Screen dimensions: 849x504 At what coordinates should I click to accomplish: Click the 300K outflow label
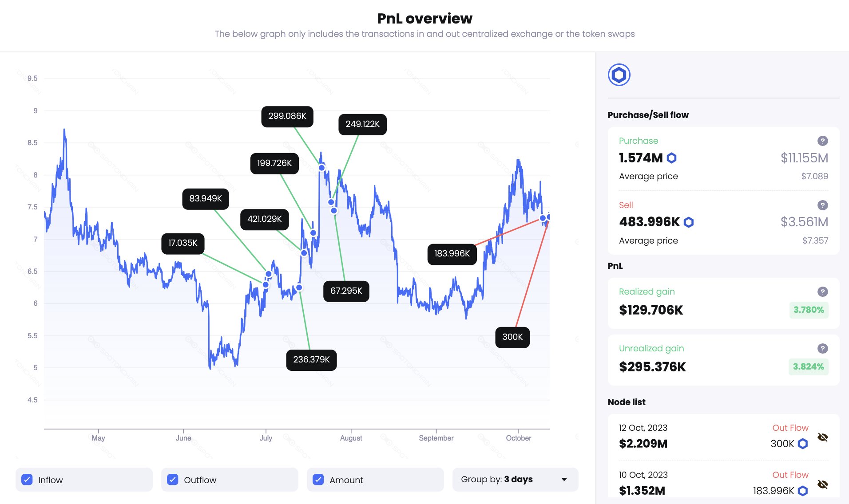pyautogui.click(x=512, y=337)
